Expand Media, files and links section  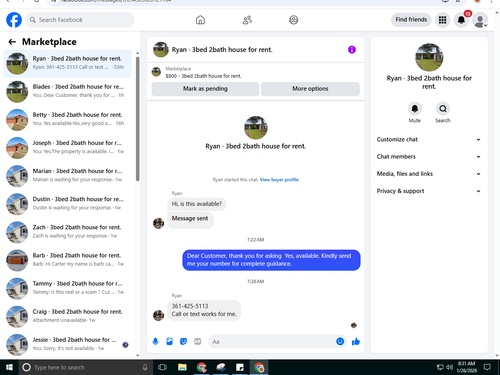pyautogui.click(x=429, y=174)
